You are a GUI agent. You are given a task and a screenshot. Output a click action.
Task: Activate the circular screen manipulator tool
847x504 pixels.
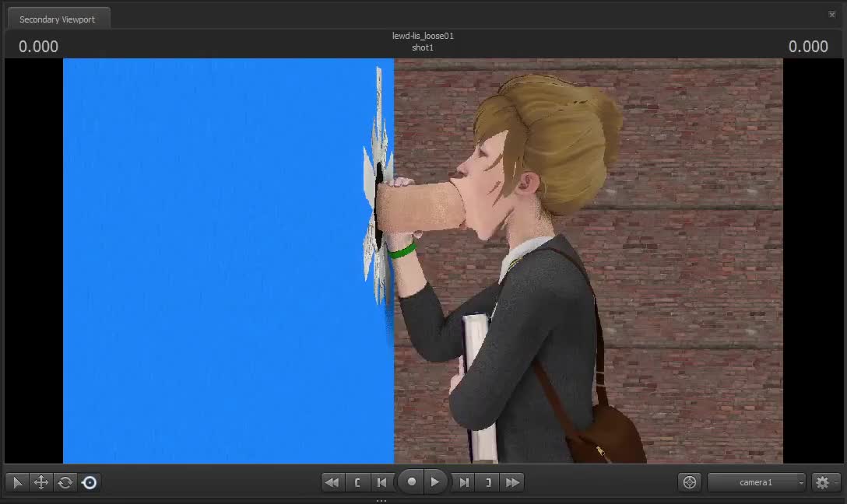pos(90,483)
